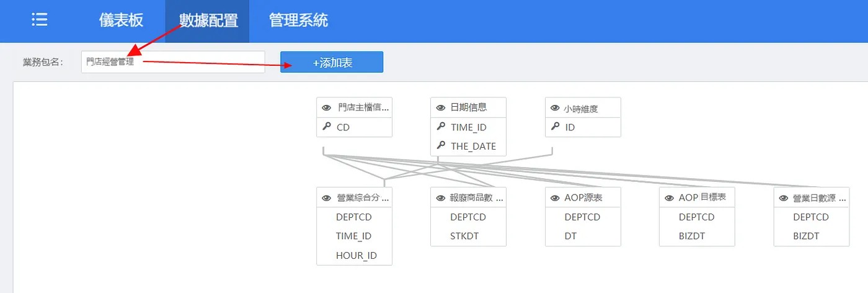
Task: Go to 管理系統 tab
Action: (298, 20)
